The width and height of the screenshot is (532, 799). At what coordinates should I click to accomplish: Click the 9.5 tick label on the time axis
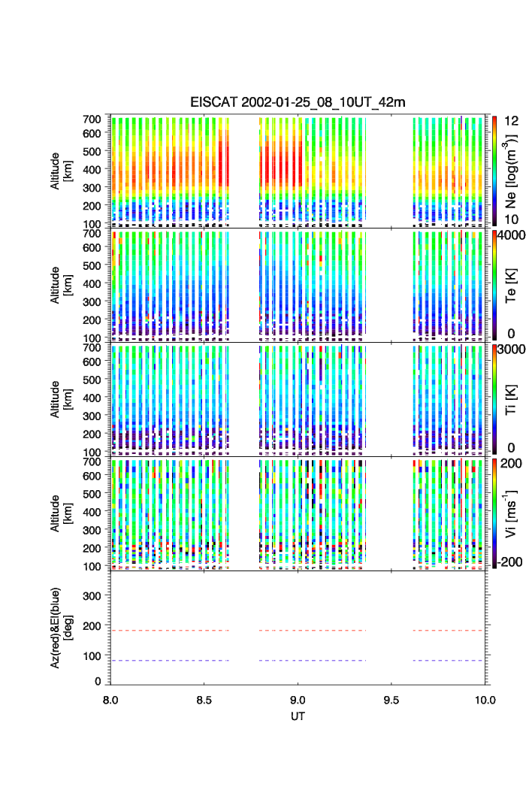coord(391,699)
